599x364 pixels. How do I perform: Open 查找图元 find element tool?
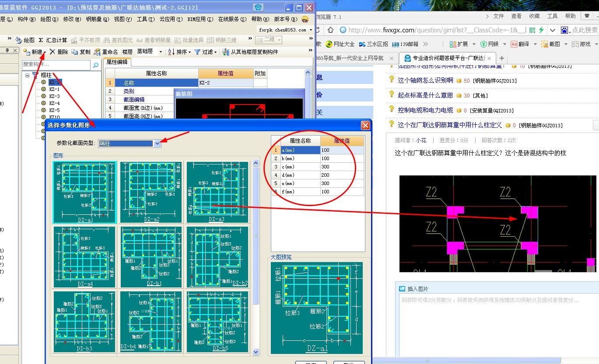pyautogui.click(x=118, y=40)
